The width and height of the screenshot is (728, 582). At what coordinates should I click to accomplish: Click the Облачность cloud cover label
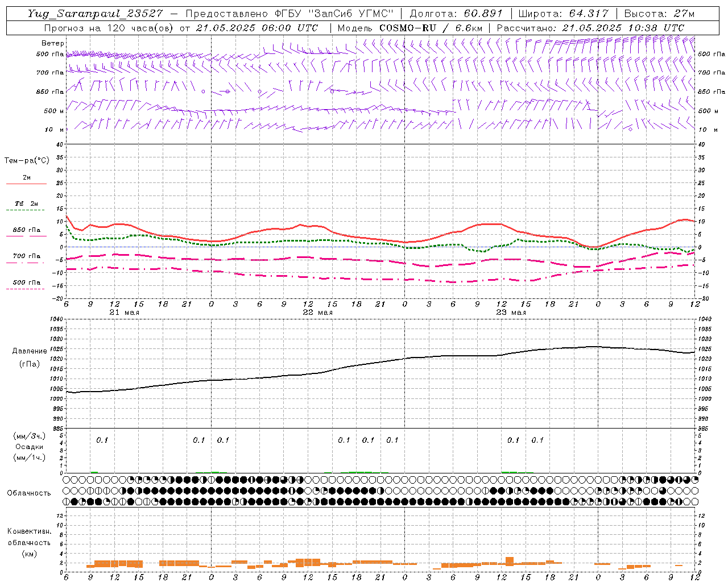[x=29, y=493]
